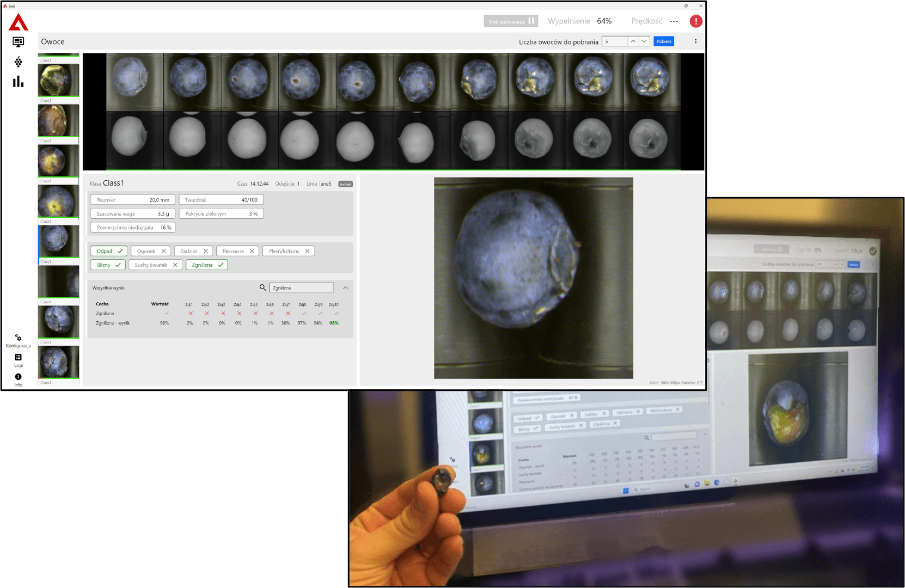Click the Zgnilizna search filter field
This screenshot has height=588, width=905.
(301, 287)
